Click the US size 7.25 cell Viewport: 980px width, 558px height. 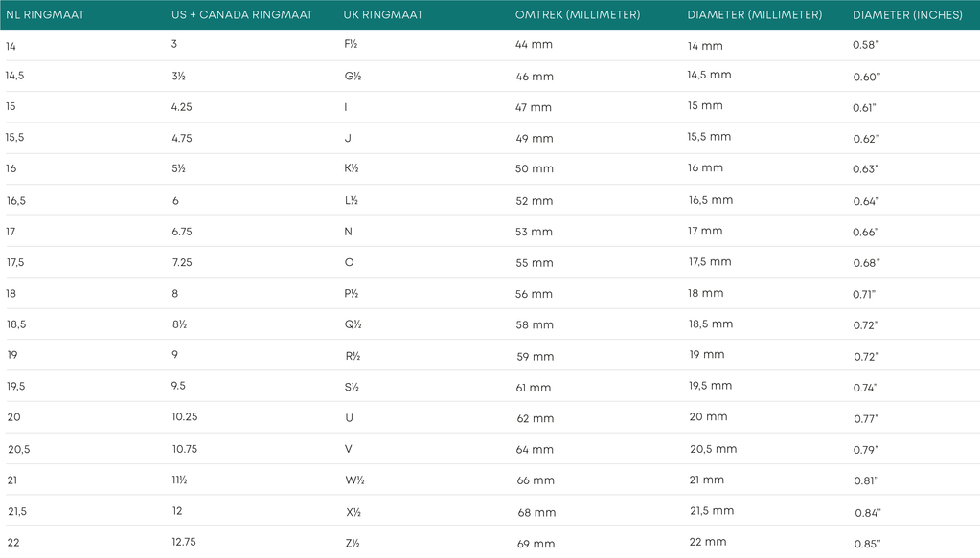pos(182,262)
